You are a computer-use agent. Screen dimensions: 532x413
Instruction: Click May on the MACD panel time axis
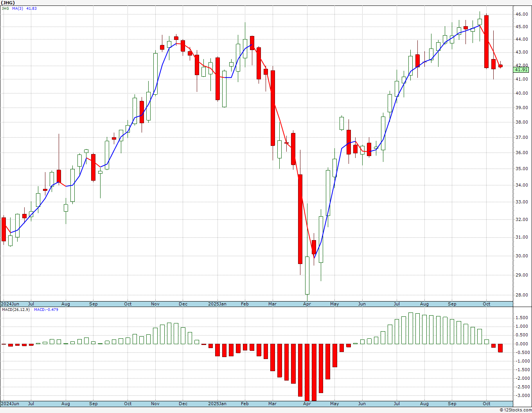point(334,404)
